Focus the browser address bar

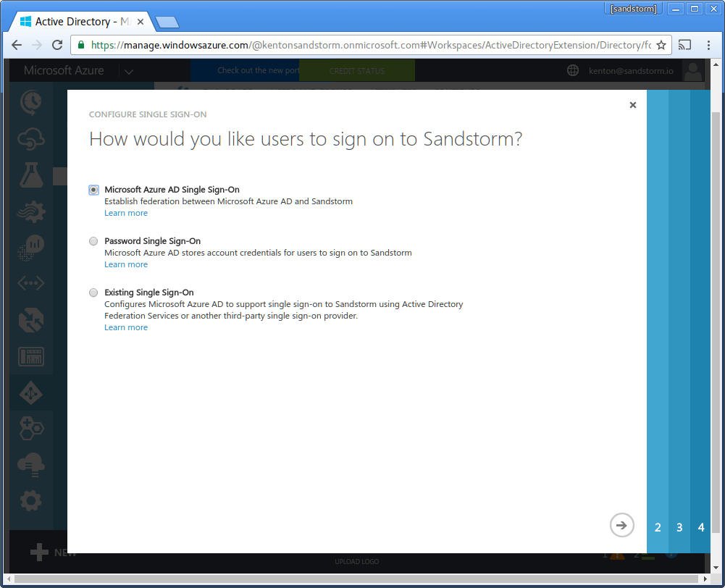click(370, 45)
